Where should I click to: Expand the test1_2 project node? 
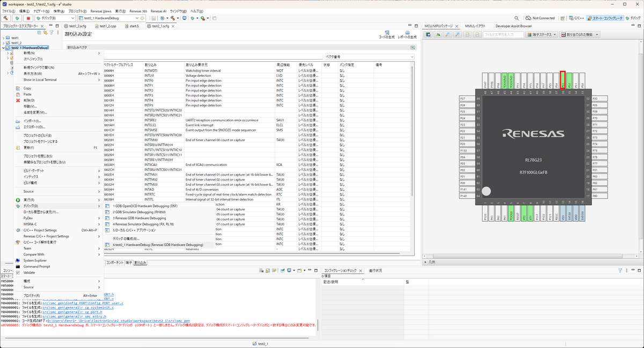3,43
